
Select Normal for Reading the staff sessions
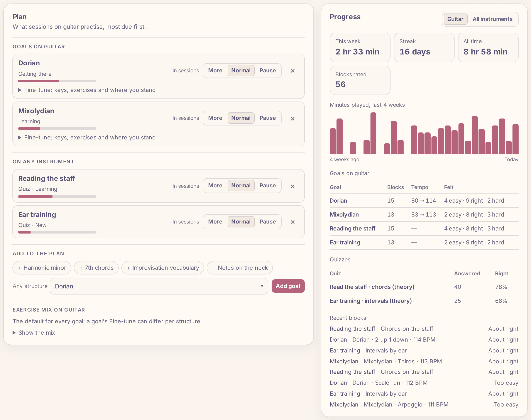click(x=241, y=186)
